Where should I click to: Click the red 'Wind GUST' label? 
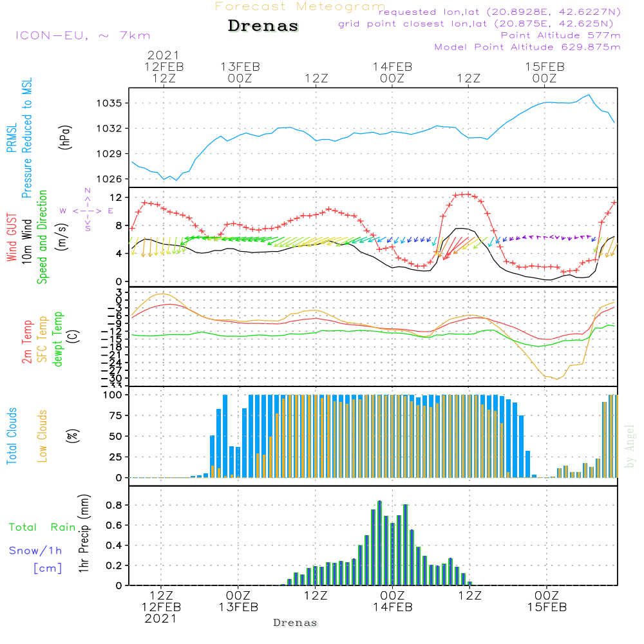(12, 237)
